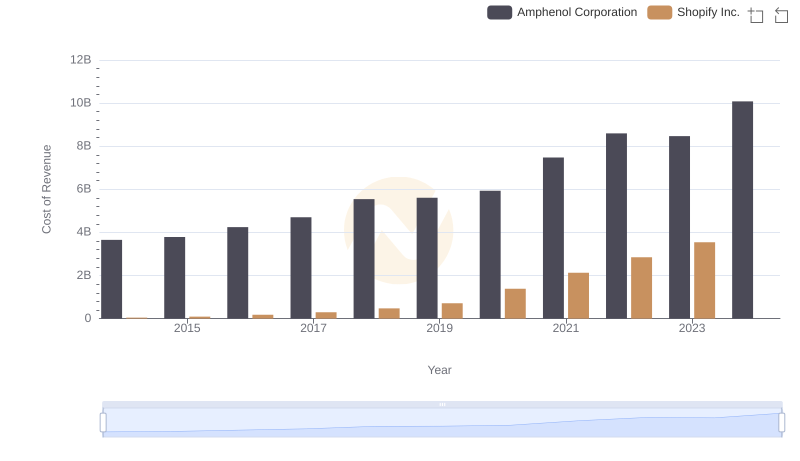Viewport: 800px width, 461px height.
Task: Click the 10B y-axis label
Action: coord(81,103)
